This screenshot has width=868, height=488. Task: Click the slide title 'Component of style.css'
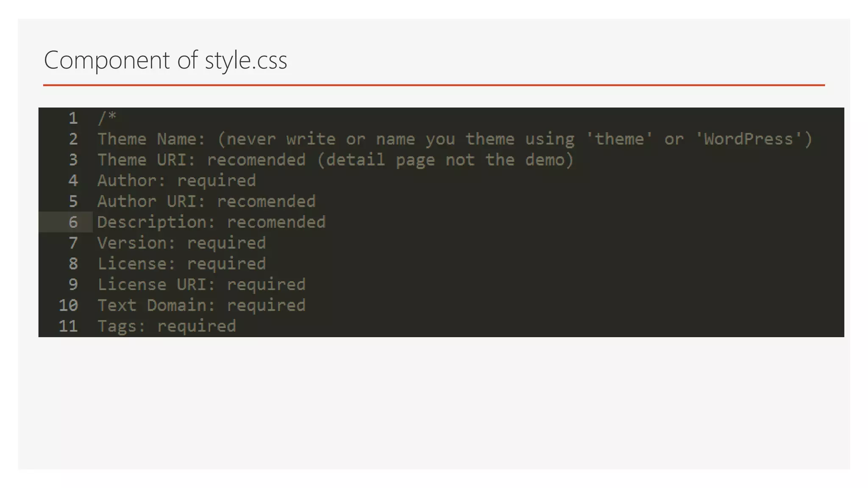click(x=165, y=60)
